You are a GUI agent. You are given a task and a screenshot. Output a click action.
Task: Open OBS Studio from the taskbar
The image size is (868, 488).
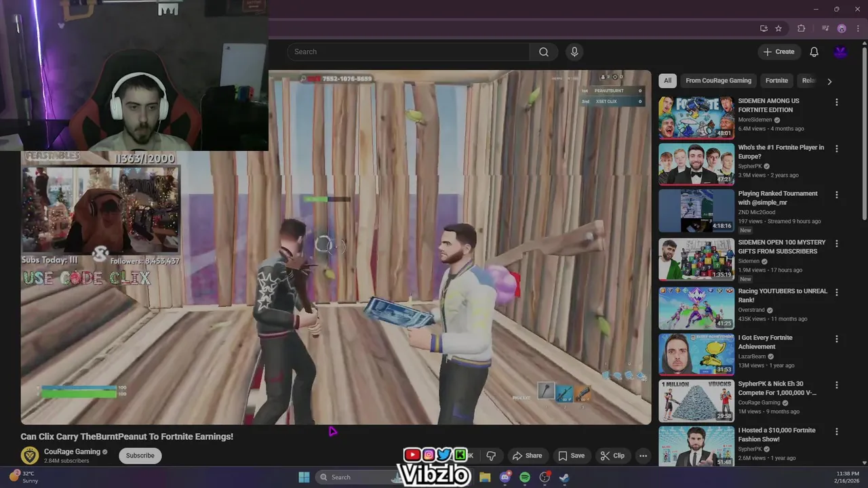coord(545,477)
